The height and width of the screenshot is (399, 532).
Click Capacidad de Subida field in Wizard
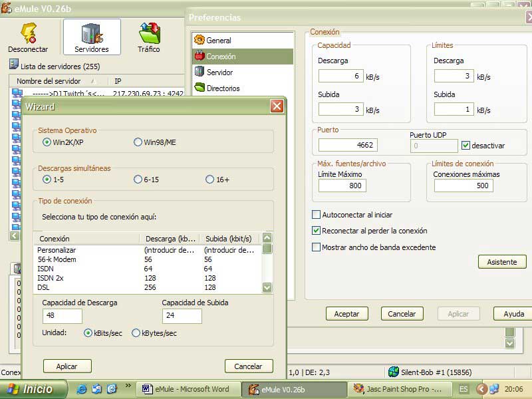[182, 316]
